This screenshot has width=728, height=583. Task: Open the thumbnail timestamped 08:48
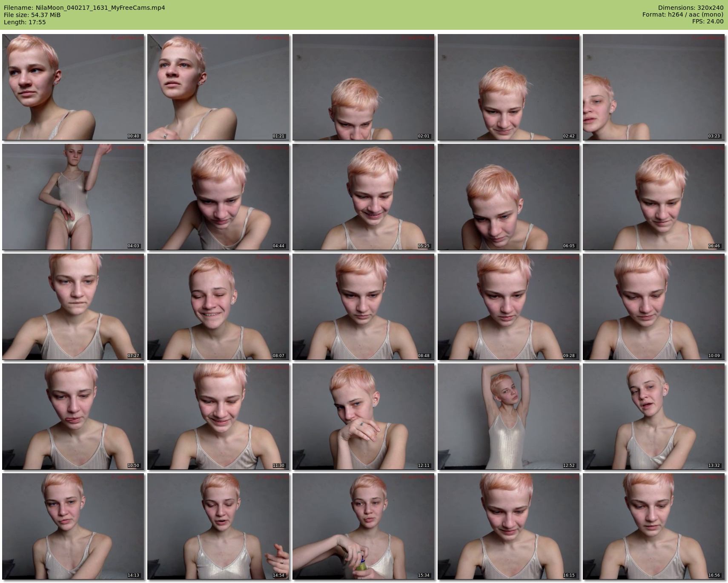[x=363, y=307]
